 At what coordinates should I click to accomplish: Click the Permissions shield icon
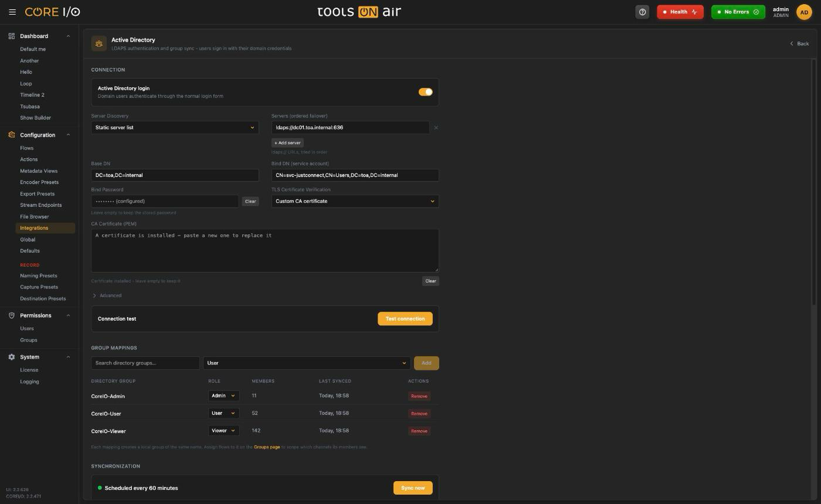(x=11, y=315)
